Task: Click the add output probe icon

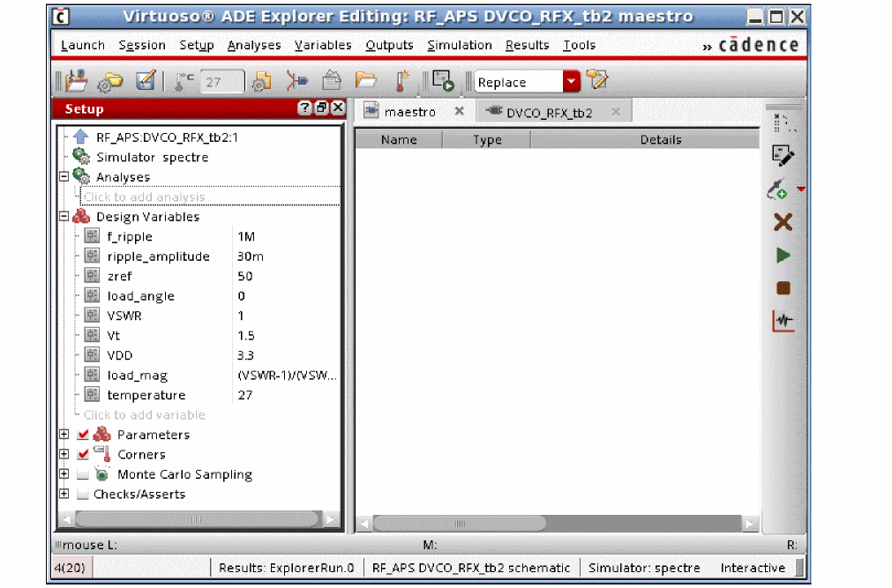Action: click(777, 190)
